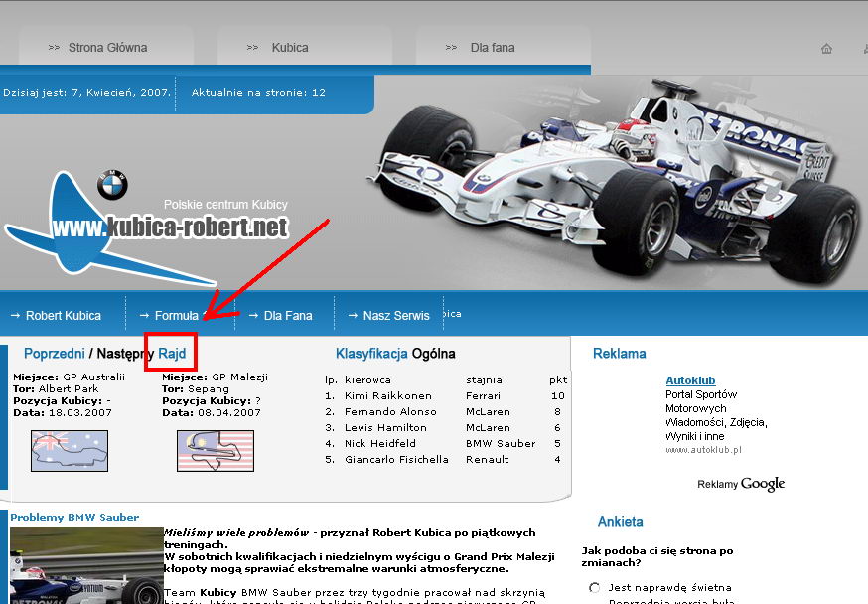Click the 'Miejsce: GP Malezji' text
The height and width of the screenshot is (604, 868).
(215, 377)
